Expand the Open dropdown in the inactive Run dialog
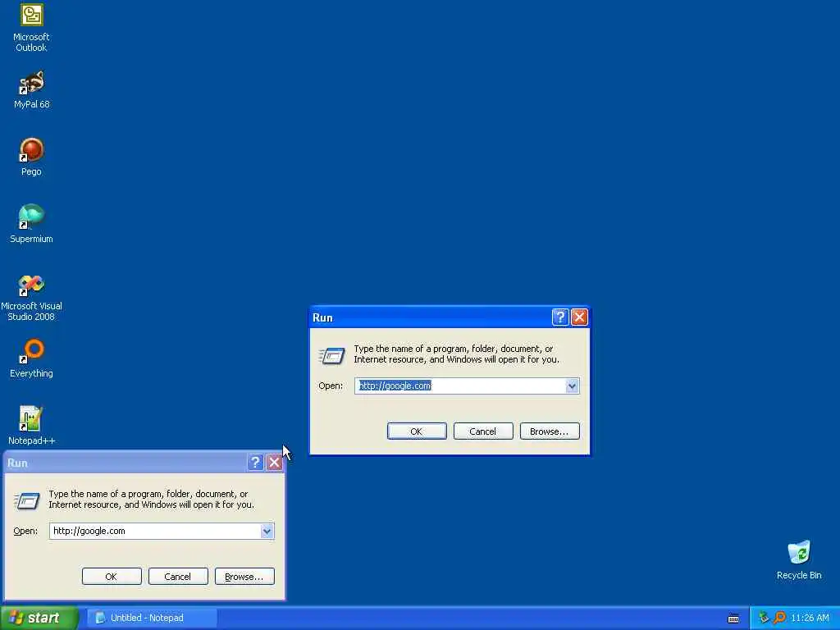The image size is (840, 630). point(267,531)
